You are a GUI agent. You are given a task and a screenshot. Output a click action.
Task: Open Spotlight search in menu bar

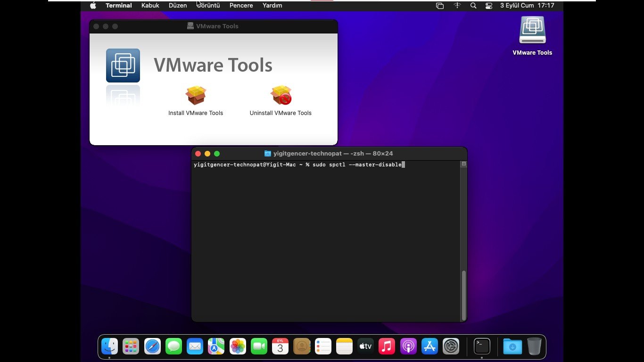click(473, 6)
